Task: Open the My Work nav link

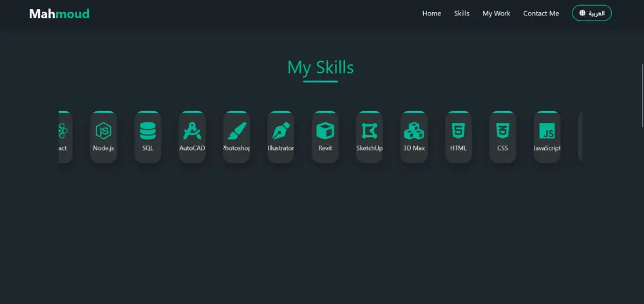Action: (x=496, y=14)
